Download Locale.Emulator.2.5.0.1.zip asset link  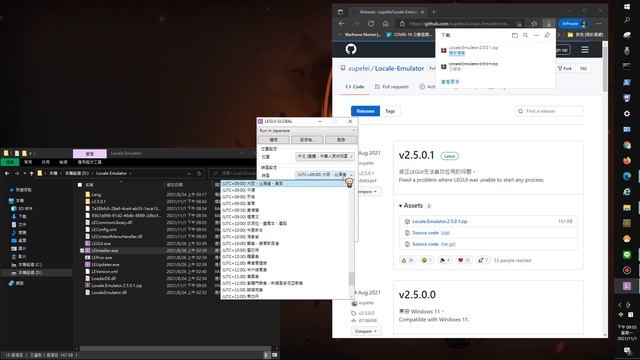point(440,221)
